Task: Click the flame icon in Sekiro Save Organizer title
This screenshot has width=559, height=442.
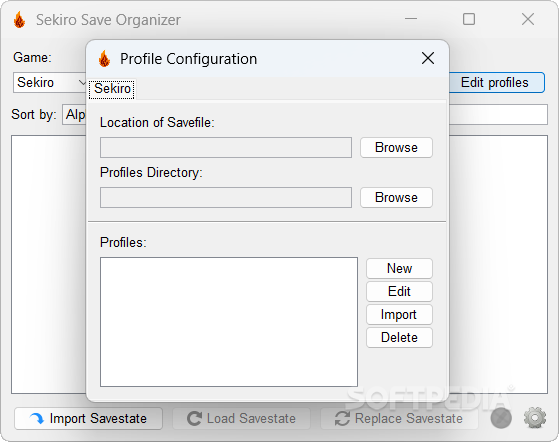Action: [x=20, y=20]
